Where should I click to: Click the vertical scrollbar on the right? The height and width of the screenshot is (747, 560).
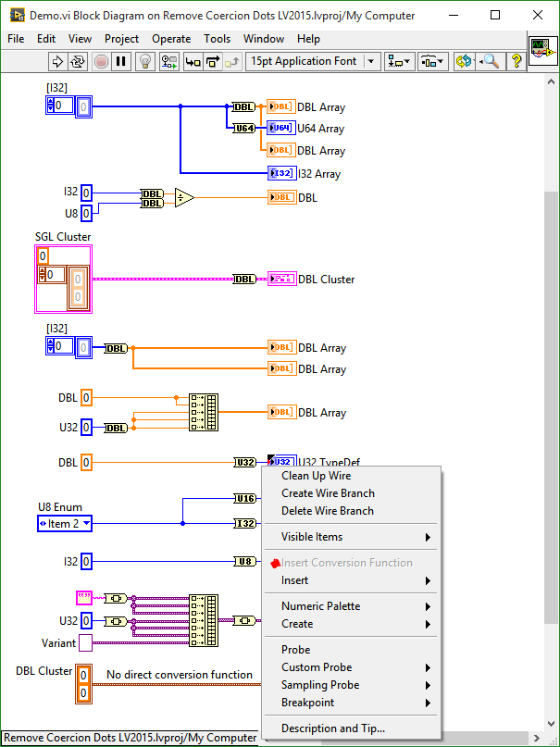pyautogui.click(x=551, y=370)
